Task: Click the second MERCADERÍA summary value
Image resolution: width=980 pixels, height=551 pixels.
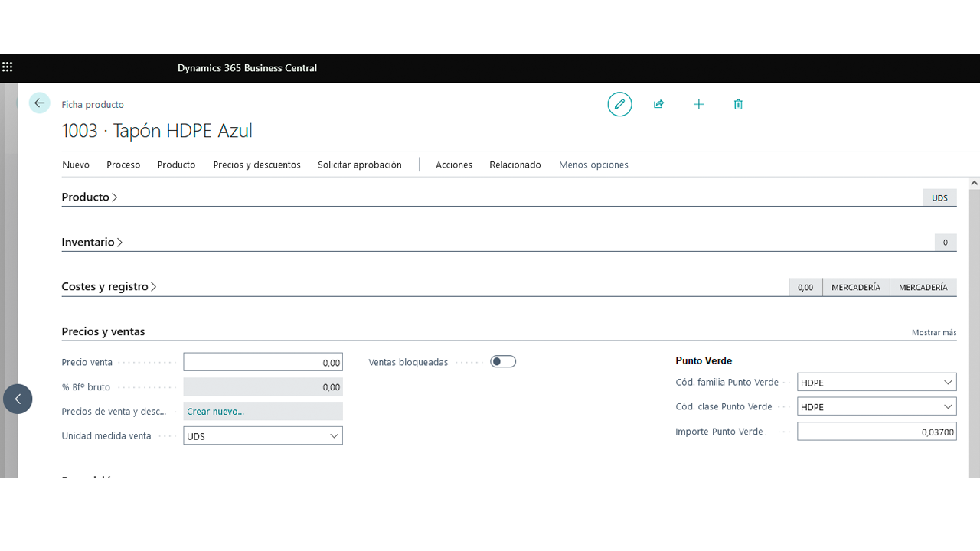Action: pyautogui.click(x=923, y=287)
